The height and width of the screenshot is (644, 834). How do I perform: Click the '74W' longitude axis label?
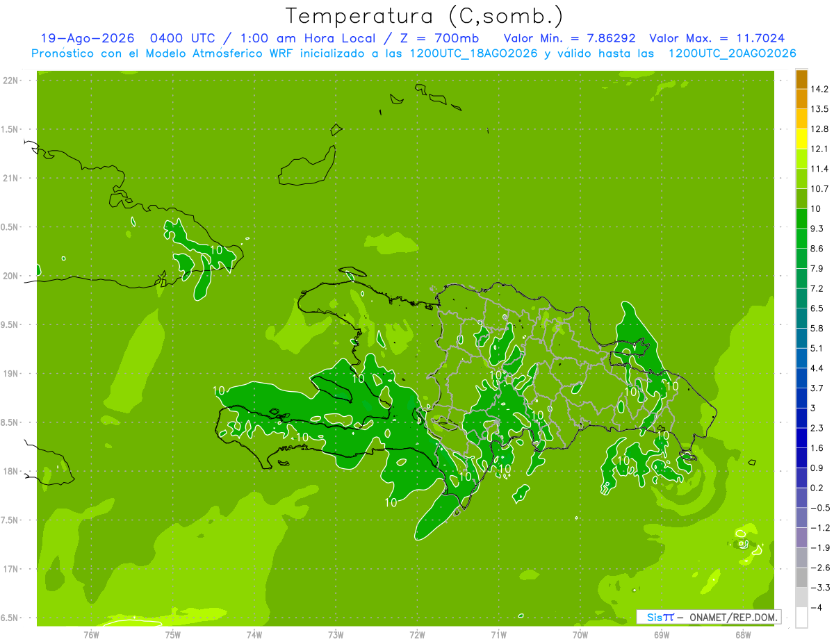(254, 634)
